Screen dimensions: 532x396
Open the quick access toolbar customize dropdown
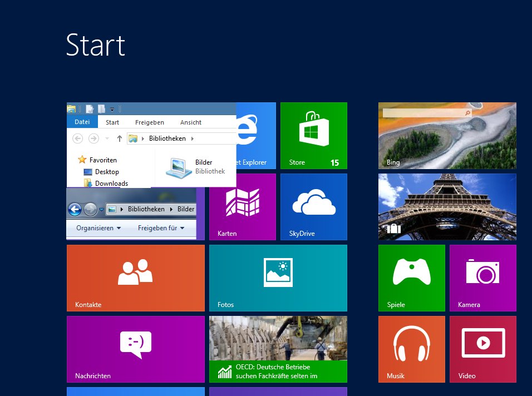(x=112, y=109)
